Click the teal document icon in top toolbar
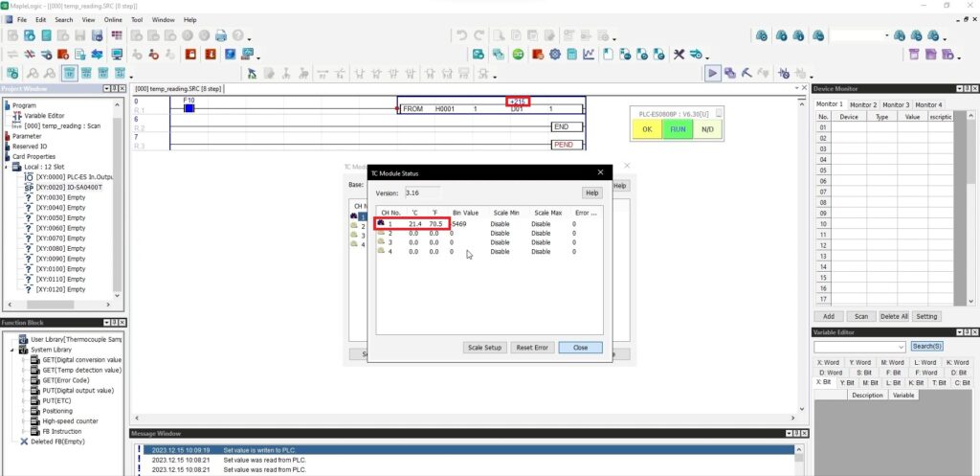The image size is (980, 476). point(46,35)
